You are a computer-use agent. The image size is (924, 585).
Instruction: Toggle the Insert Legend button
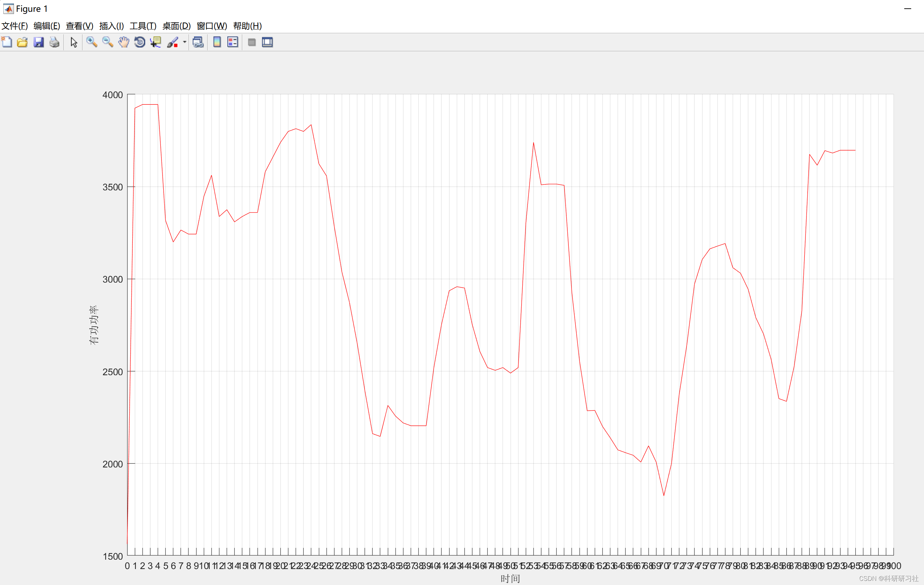pos(233,42)
